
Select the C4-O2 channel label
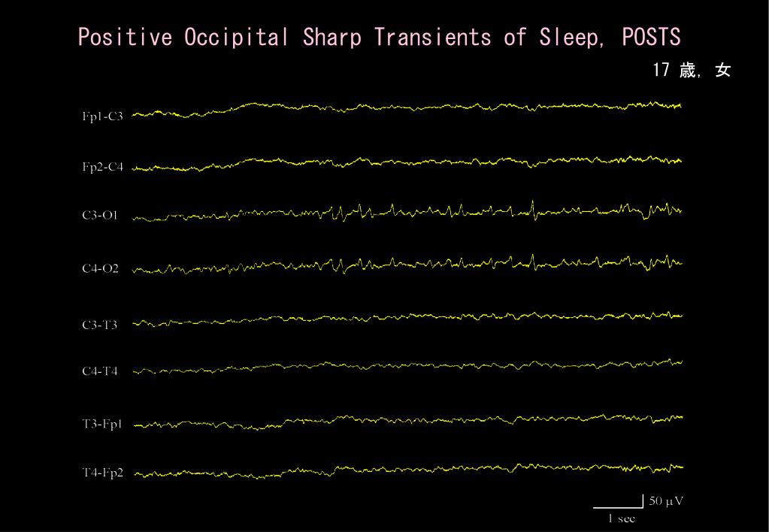[100, 269]
